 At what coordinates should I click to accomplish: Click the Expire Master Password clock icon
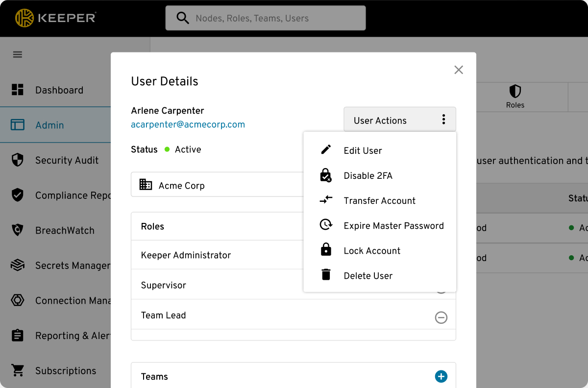pyautogui.click(x=326, y=225)
